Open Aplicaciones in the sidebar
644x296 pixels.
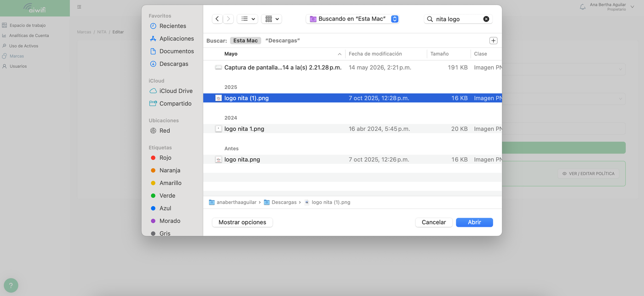coord(172,39)
